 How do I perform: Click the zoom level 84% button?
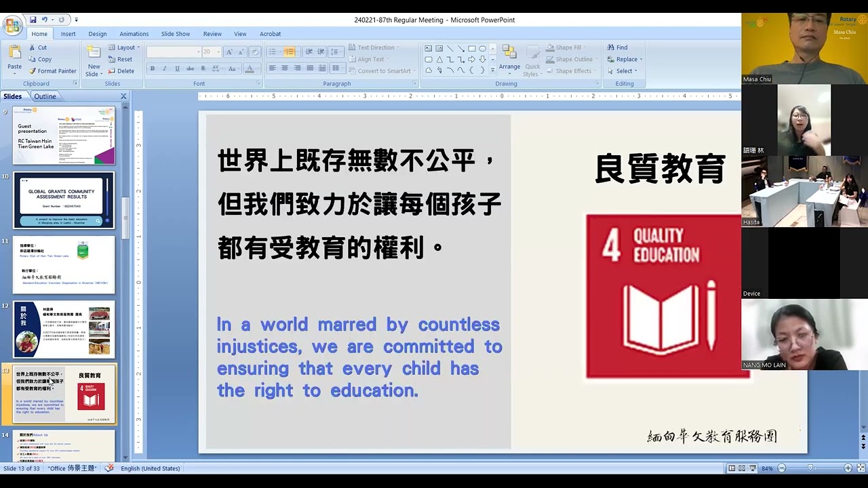pos(767,468)
